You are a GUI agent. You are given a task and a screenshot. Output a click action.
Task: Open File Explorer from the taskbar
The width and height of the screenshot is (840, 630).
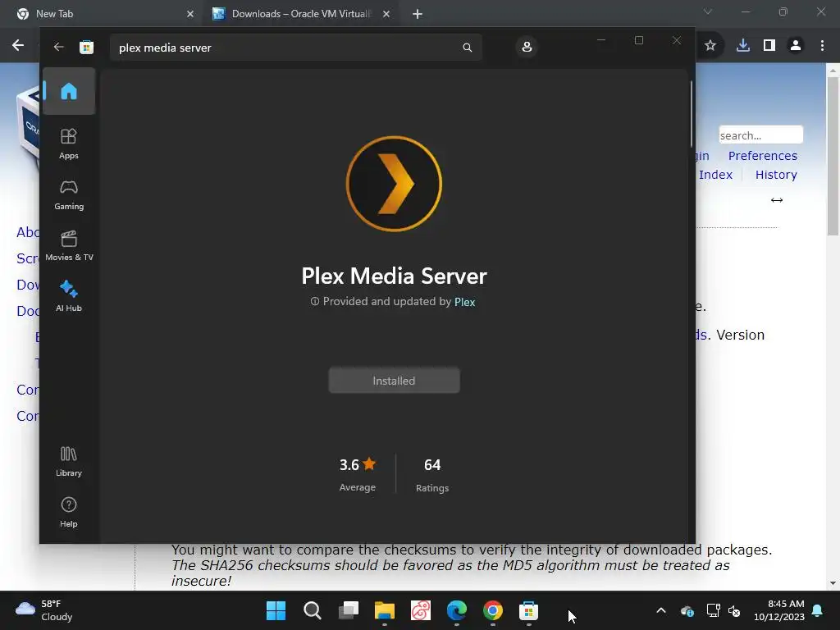coord(385,610)
